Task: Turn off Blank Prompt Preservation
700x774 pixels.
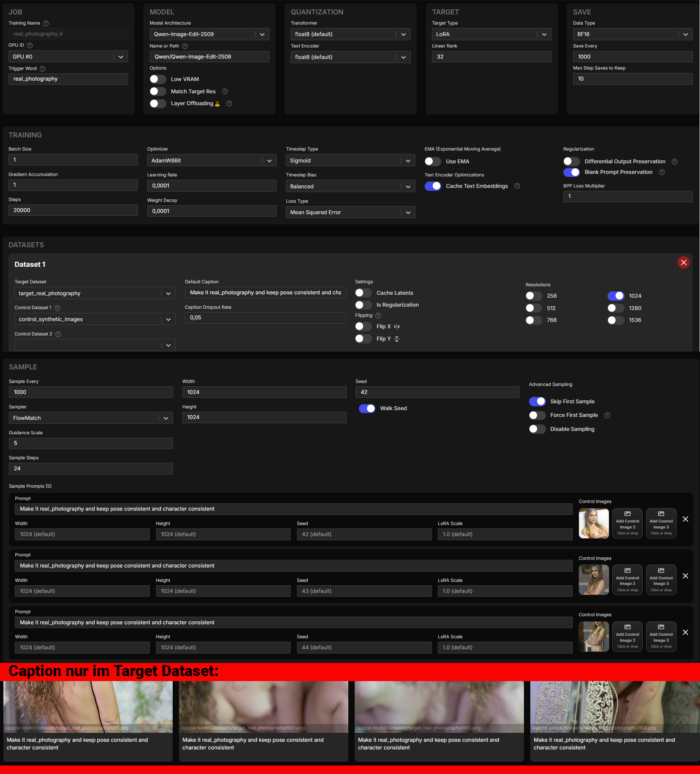Action: [571, 172]
